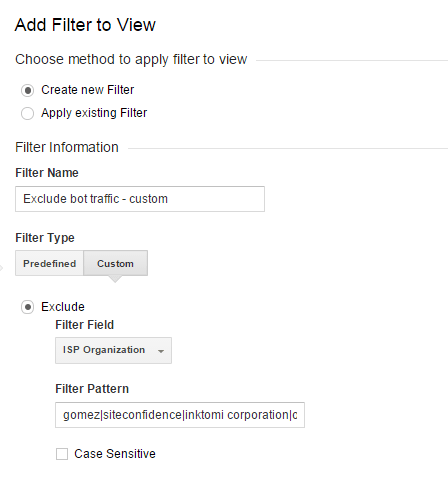Click the Add Filter to View heading
Screen dimensions: 448x478
pos(85,25)
